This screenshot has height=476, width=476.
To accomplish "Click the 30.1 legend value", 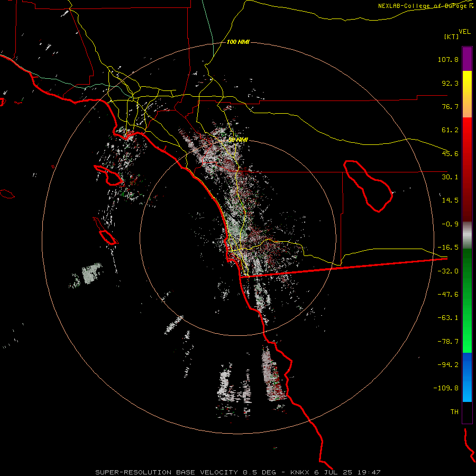I will [x=450, y=177].
